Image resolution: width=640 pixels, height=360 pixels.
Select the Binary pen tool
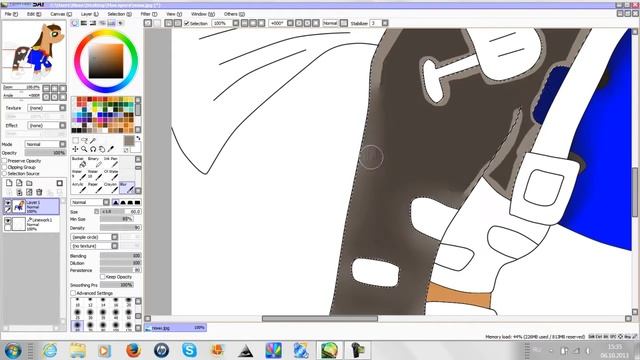tap(94, 162)
